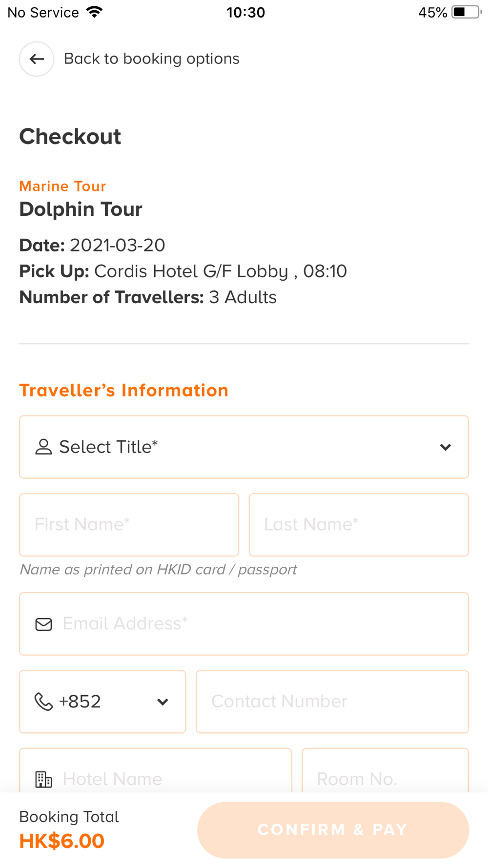Expand the title chevron arrow

(x=445, y=447)
